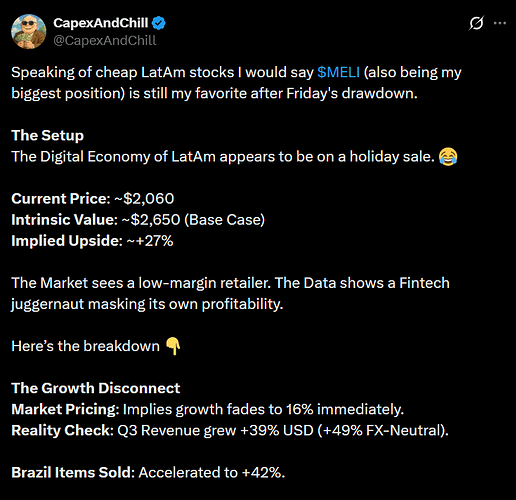Click the "Market Pricing" bold label
This screenshot has width=516, height=500.
point(65,409)
